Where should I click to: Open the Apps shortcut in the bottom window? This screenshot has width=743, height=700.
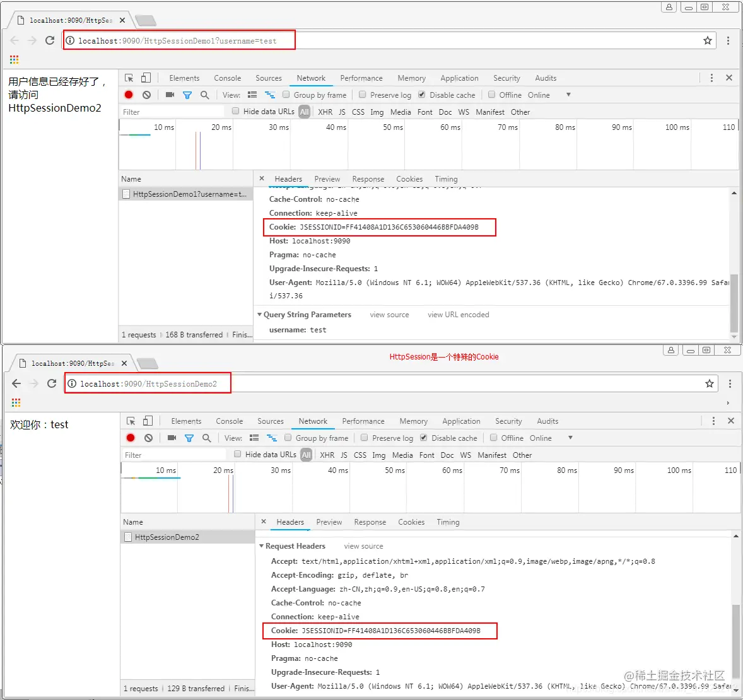tap(16, 403)
